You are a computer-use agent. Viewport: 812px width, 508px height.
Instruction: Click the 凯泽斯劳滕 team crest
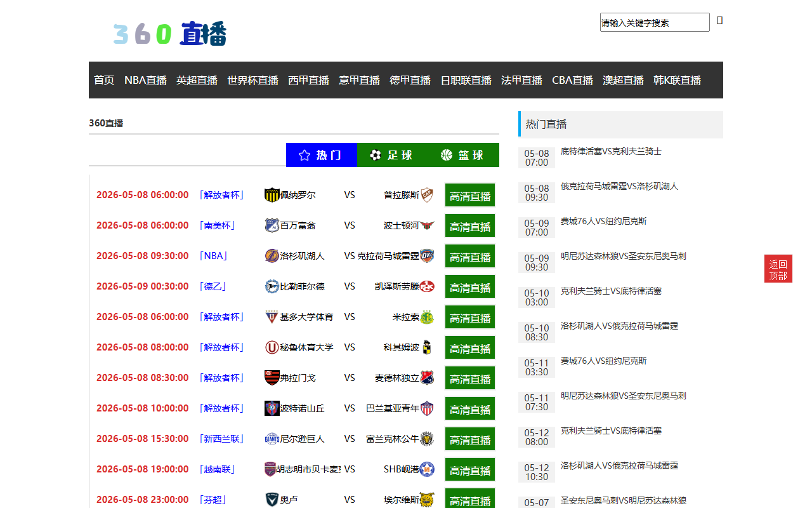click(x=427, y=286)
